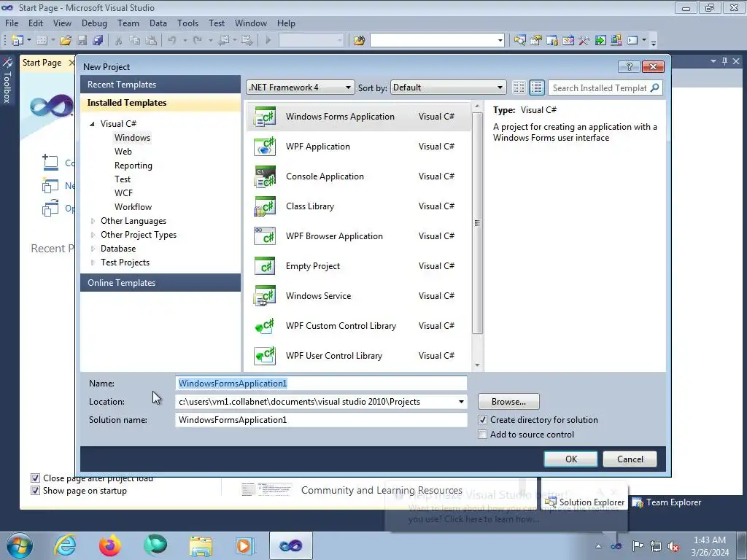Collapse the Visual C# tree node
747x560 pixels.
click(x=93, y=124)
